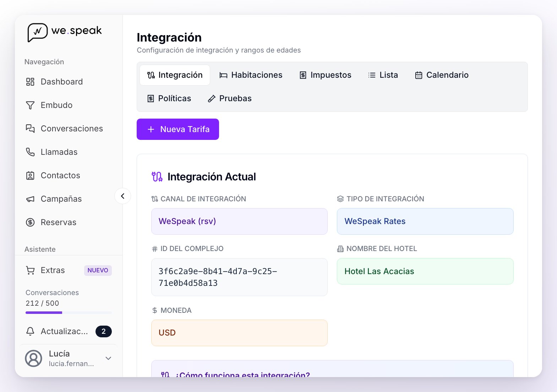The width and height of the screenshot is (557, 392).
Task: Click the WeSpeak Rates integration type field
Action: point(425,221)
